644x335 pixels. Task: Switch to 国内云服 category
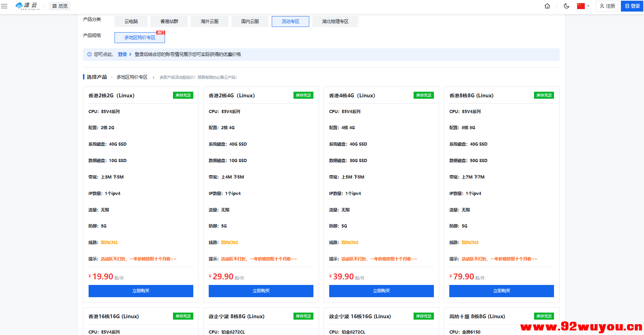250,21
